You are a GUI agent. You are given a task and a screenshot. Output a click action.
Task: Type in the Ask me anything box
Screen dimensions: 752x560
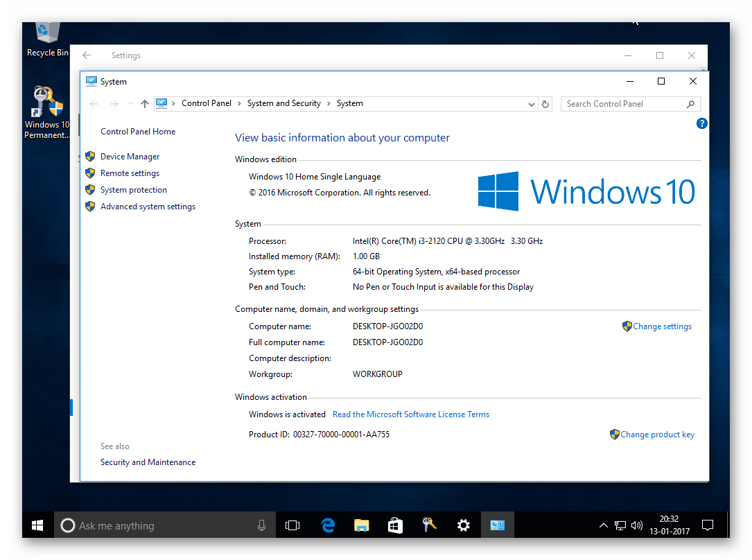(x=166, y=525)
